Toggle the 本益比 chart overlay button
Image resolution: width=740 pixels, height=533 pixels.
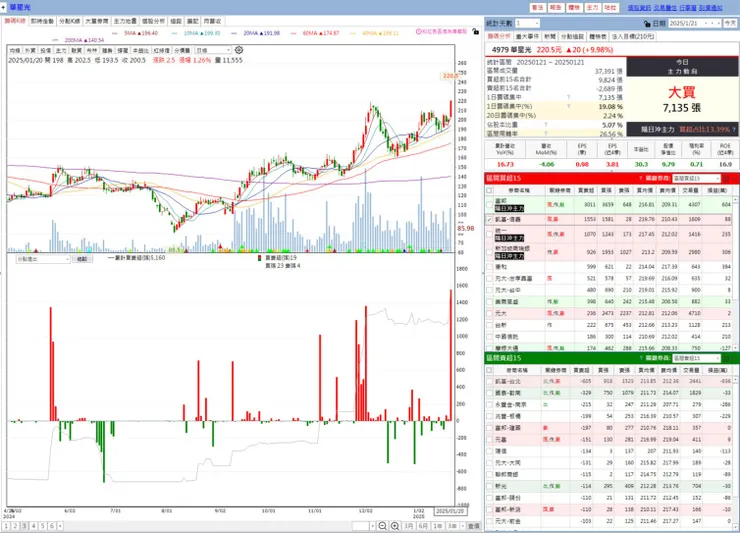tap(141, 50)
